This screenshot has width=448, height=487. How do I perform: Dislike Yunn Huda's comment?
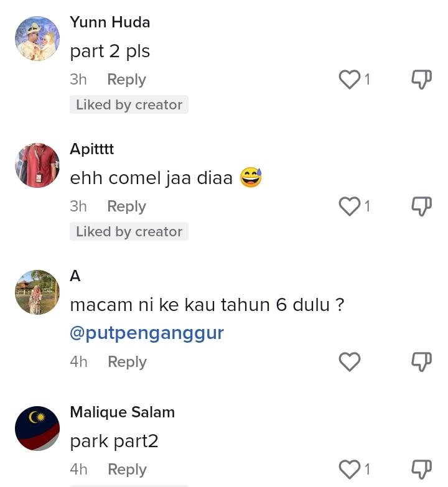(x=421, y=79)
